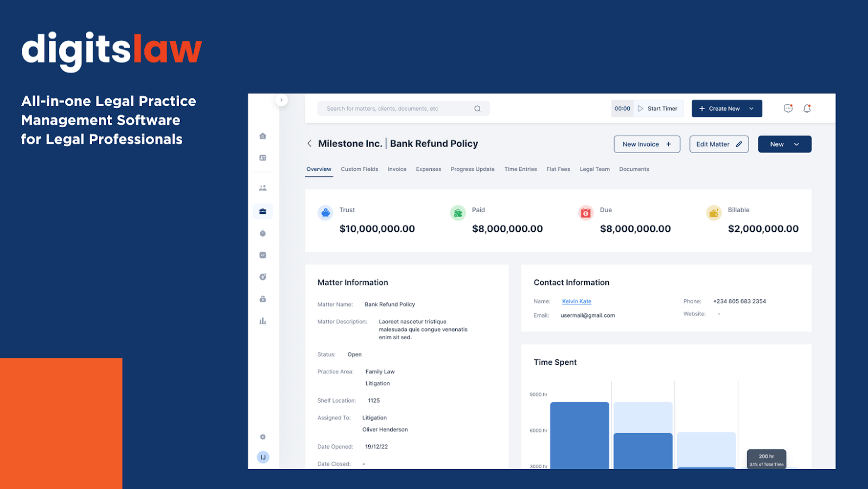Viewport: 868px width, 489px height.
Task: Click the Billable yellow wallet icon
Action: click(714, 213)
